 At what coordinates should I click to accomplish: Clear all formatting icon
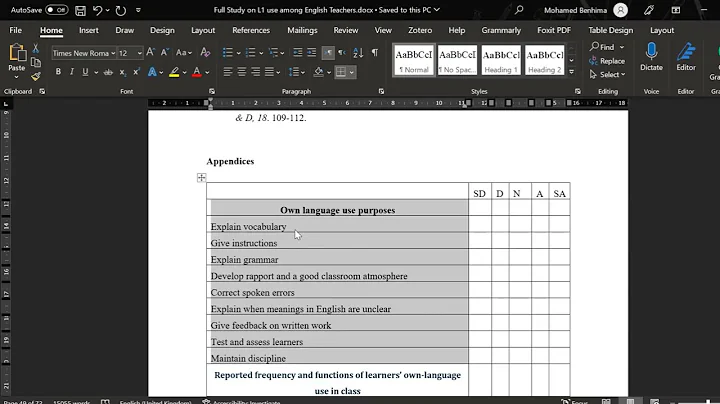pyautogui.click(x=205, y=52)
